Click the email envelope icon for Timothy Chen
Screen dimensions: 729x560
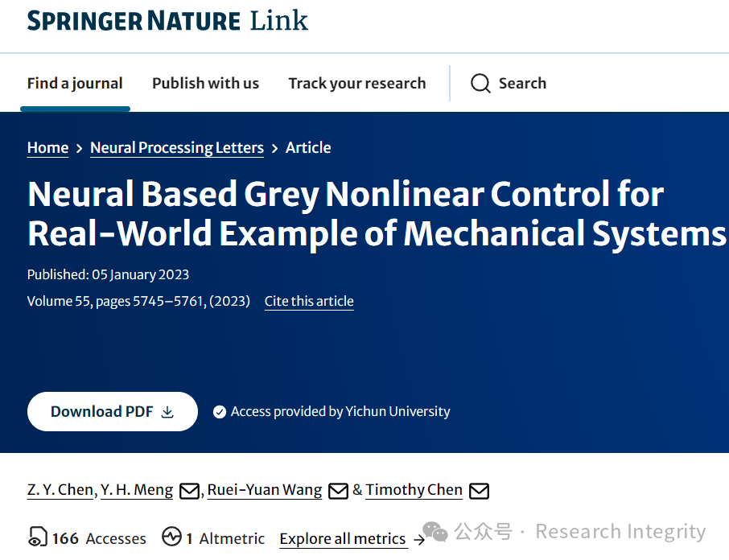pos(479,491)
